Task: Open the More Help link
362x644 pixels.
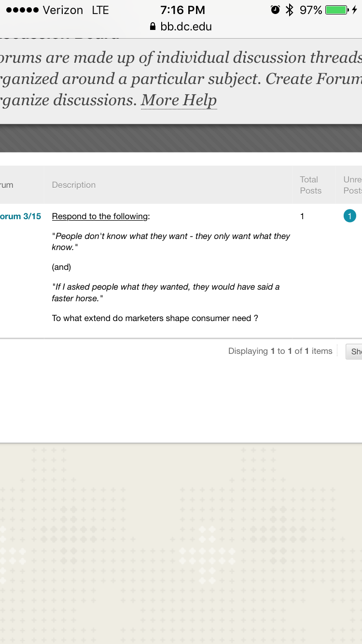Action: tap(179, 100)
